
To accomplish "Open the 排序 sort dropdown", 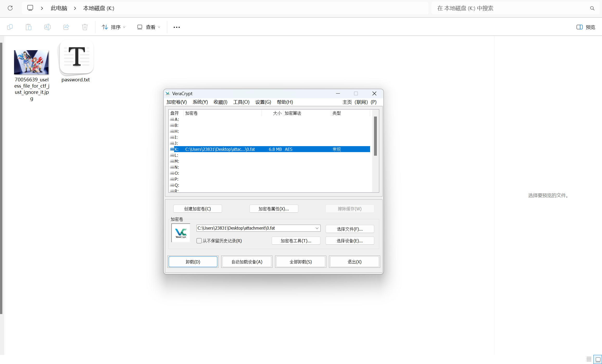I will pos(114,27).
